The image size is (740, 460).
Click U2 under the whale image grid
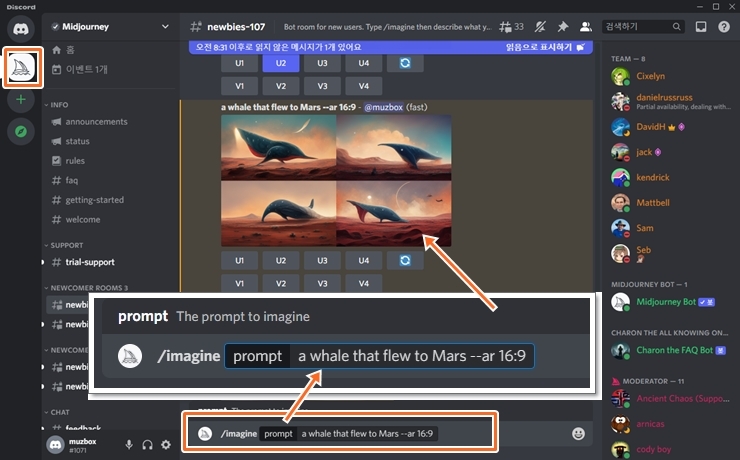pos(281,260)
